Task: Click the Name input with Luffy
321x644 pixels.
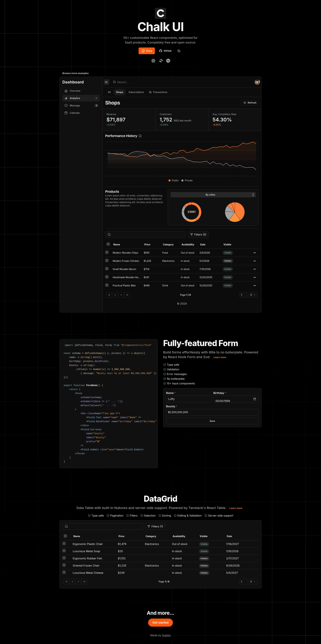Action: (x=189, y=399)
